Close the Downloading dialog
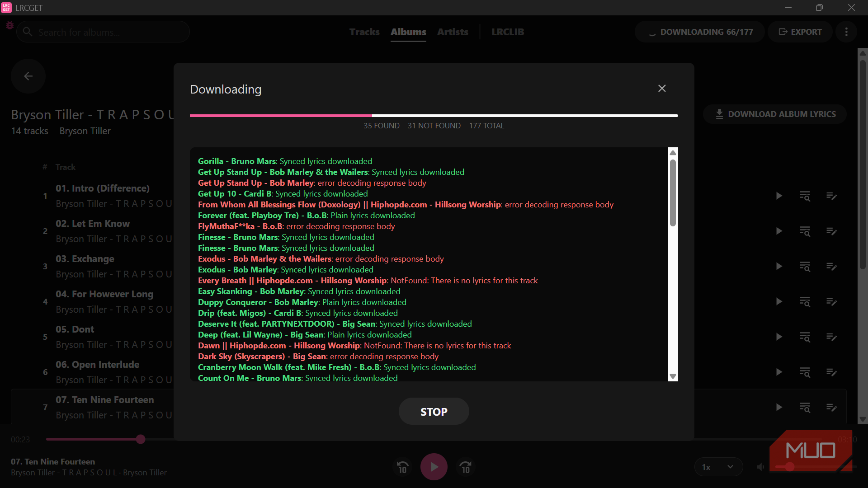The width and height of the screenshot is (868, 488). tap(662, 89)
